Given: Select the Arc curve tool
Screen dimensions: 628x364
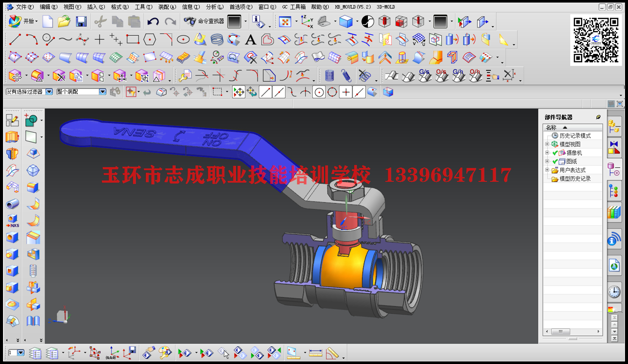Looking at the screenshot, I should tap(31, 40).
